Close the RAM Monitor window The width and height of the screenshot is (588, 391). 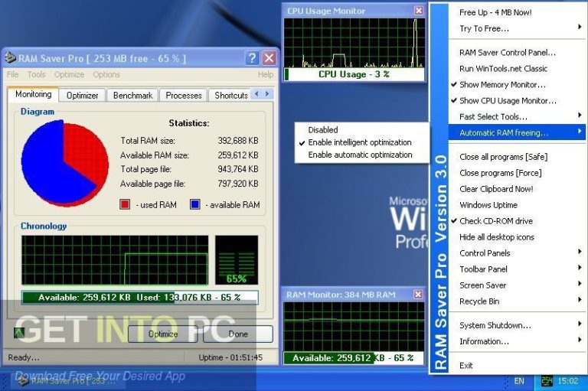click(x=418, y=295)
